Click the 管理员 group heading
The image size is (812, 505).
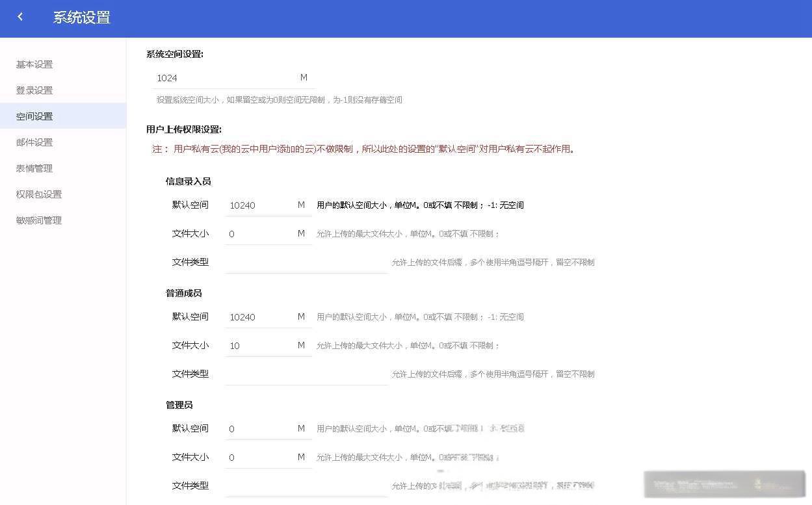click(x=179, y=405)
